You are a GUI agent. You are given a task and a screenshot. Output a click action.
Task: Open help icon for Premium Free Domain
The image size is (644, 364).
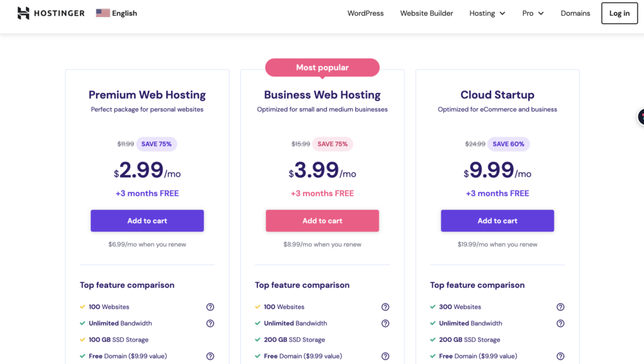[210, 356]
